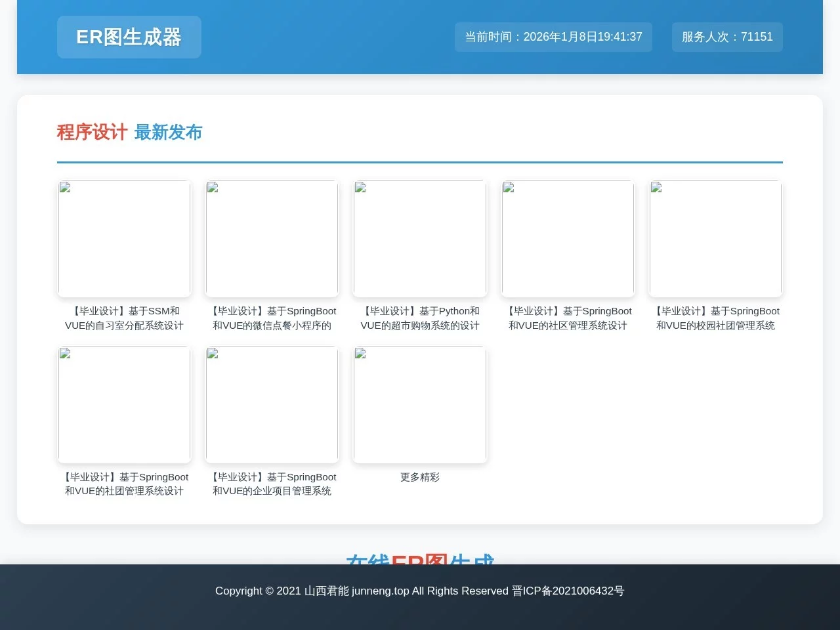Click the 当前时间 display badge
The image size is (840, 630).
point(553,37)
